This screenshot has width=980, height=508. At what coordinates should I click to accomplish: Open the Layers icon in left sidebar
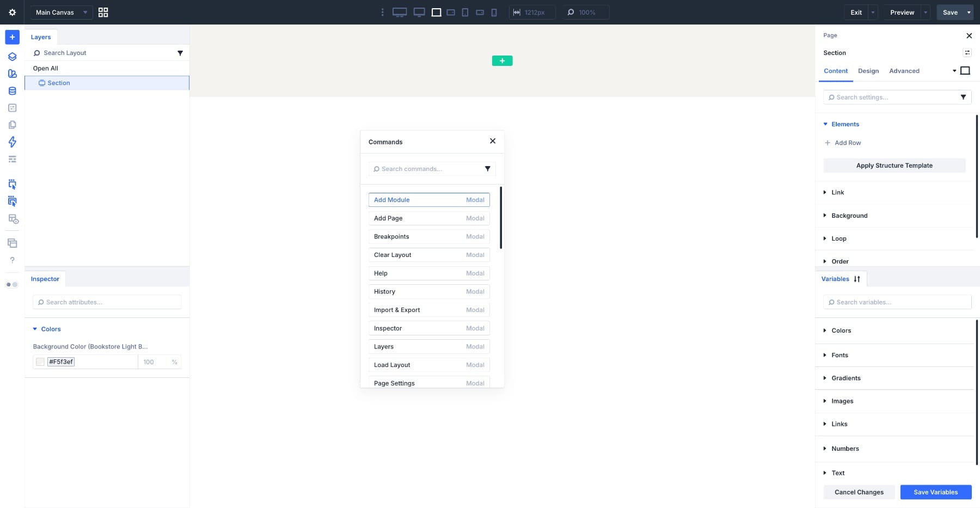pos(12,57)
